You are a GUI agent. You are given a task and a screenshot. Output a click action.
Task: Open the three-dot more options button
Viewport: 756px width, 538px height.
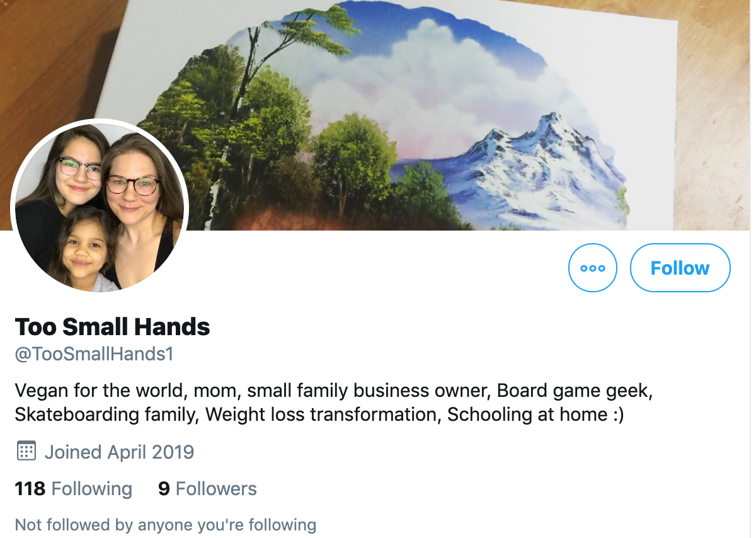592,268
